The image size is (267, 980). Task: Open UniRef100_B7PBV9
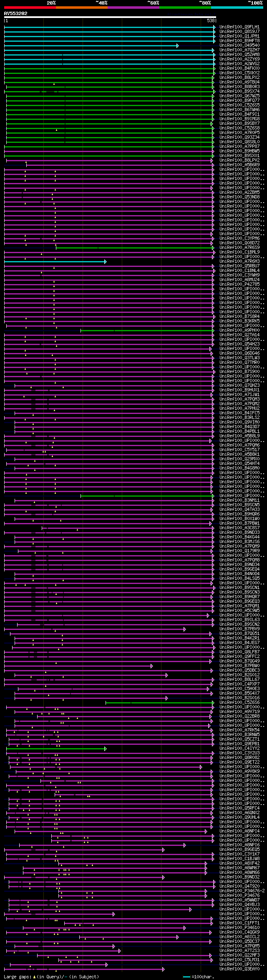(239, 629)
